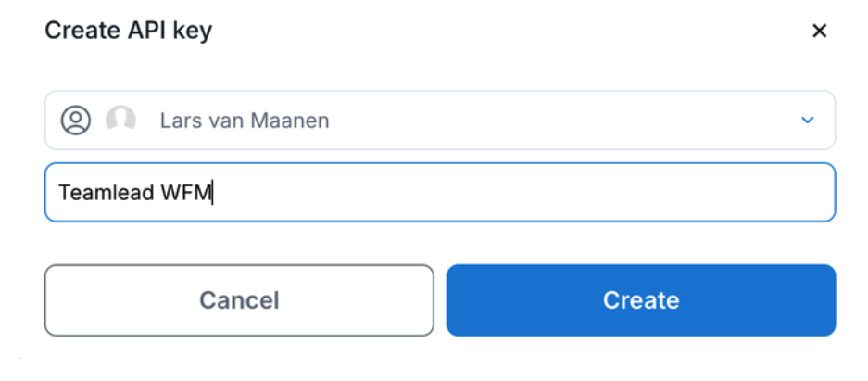868x381 pixels.
Task: Select the person outline icon in selector
Action: (x=76, y=120)
